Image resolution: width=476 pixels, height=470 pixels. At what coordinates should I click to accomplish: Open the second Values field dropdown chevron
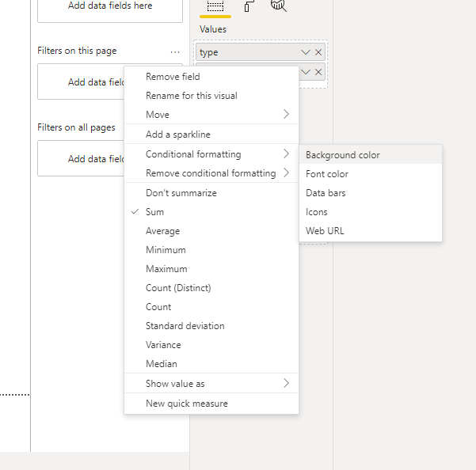[306, 72]
